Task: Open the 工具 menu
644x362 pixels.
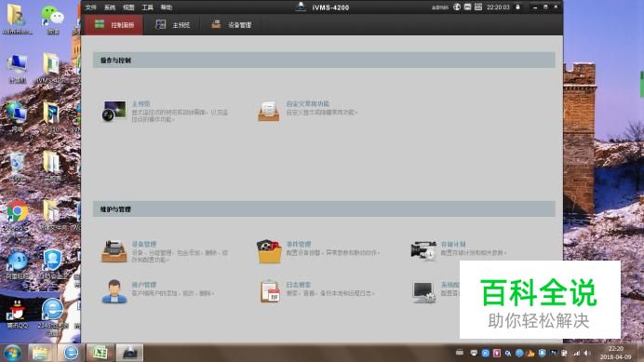Action: tap(147, 7)
